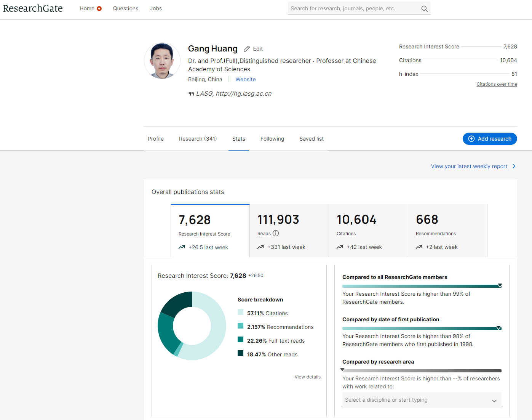Switch to the Profile tab
Screen dimensions: 532x420
coord(156,139)
